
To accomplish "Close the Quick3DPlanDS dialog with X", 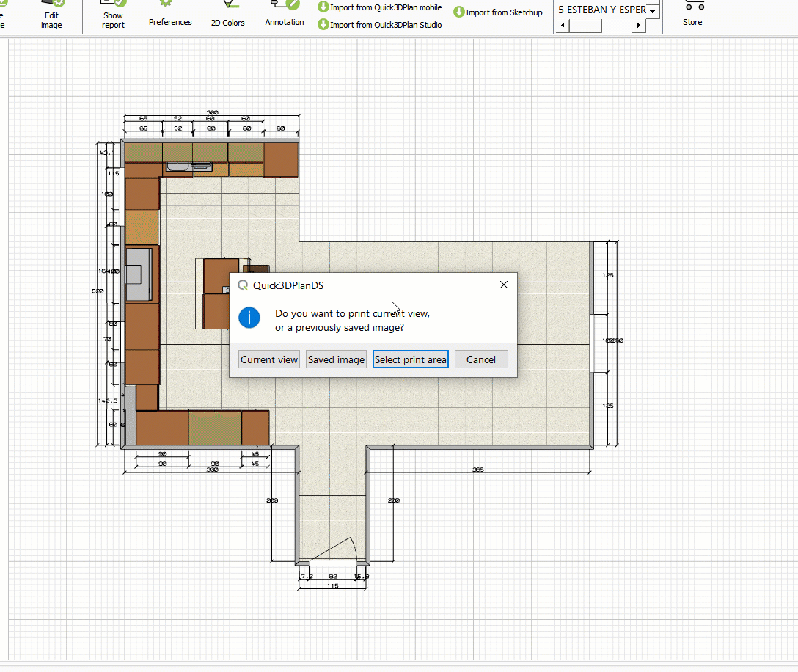I will tap(504, 285).
